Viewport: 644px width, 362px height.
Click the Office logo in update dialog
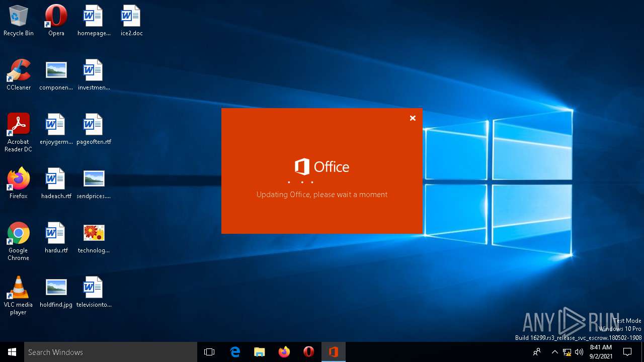point(322,166)
